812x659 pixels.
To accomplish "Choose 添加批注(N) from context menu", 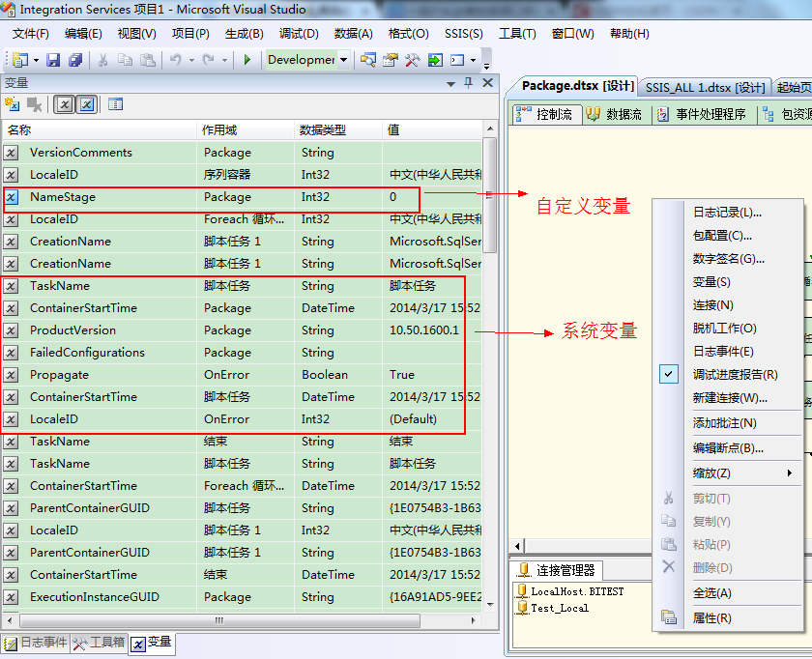I will click(x=724, y=422).
